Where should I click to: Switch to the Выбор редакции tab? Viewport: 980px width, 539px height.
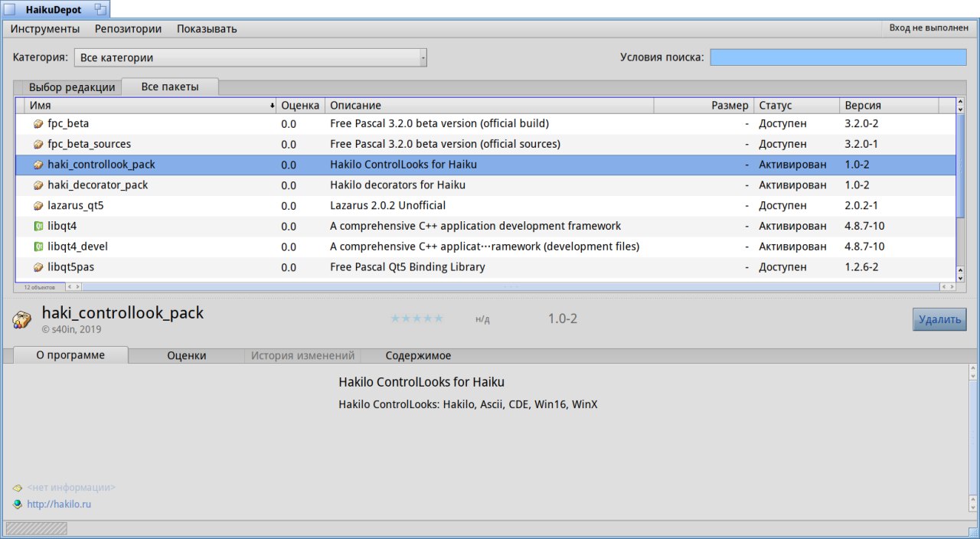(x=72, y=87)
